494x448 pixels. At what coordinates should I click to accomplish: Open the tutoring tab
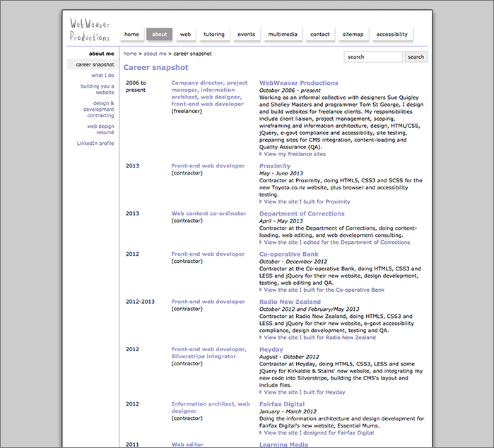pyautogui.click(x=214, y=35)
